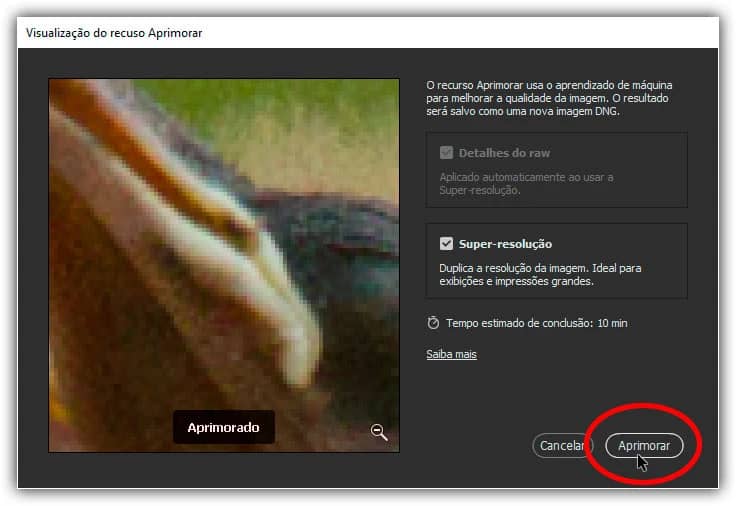Click the zoom out magnifier icon on preview
736x506 pixels.
click(379, 432)
